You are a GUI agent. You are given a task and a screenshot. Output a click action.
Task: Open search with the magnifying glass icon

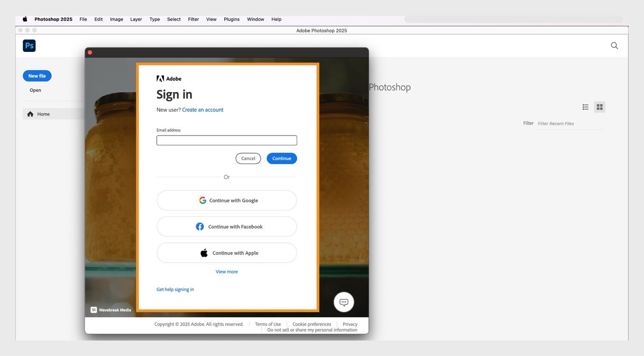614,45
